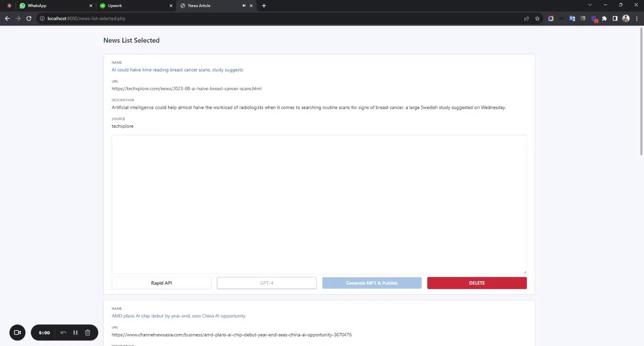Viewport: 644px width, 346px height.
Task: Restart recording with the undo arrow
Action: tap(63, 332)
